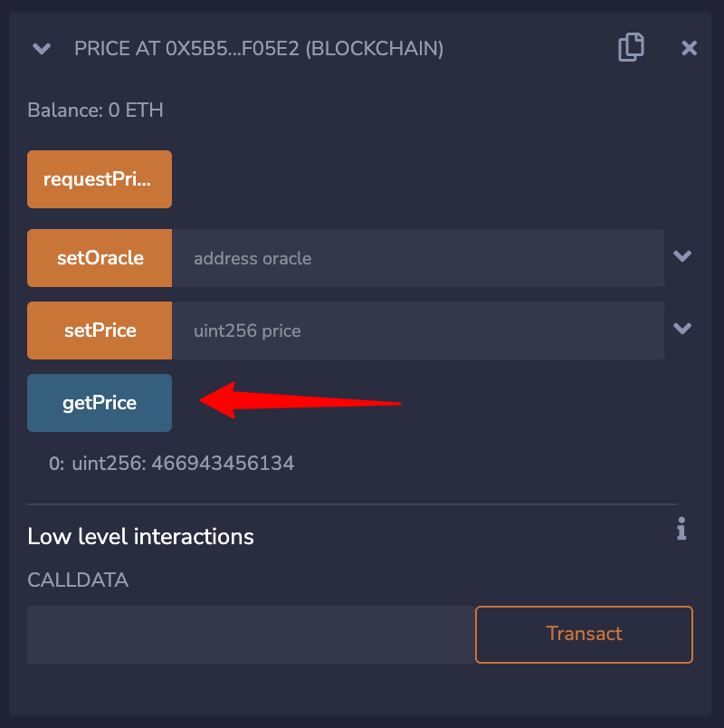Expand the setOracle function parameters
Screen dimensions: 724x728
(682, 257)
